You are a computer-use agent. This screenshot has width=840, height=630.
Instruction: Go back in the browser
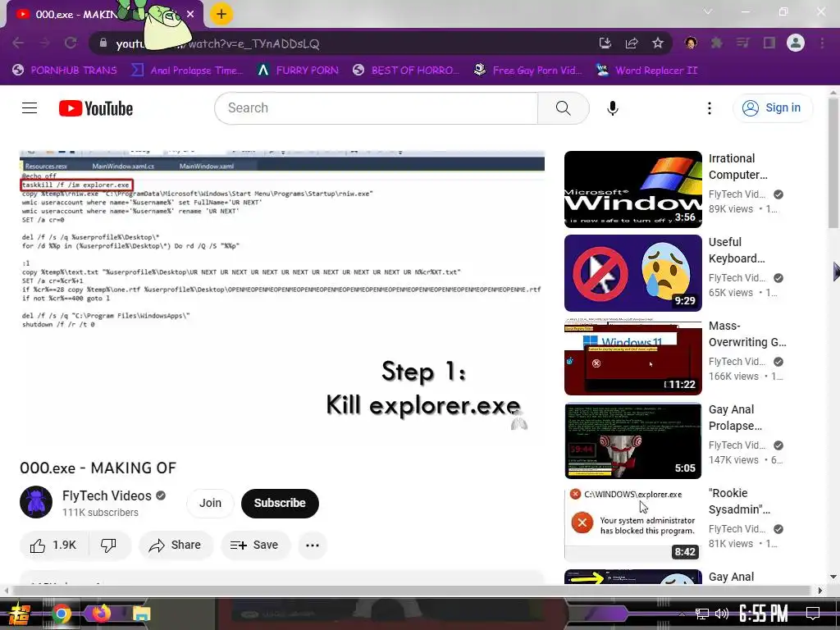click(18, 43)
